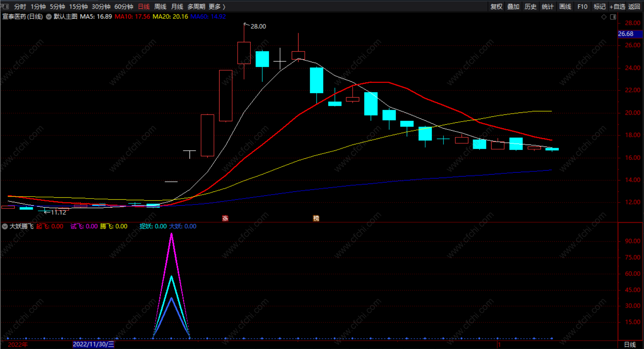Click the 26.68 price cursor box
644x349 pixels.
pyautogui.click(x=630, y=34)
